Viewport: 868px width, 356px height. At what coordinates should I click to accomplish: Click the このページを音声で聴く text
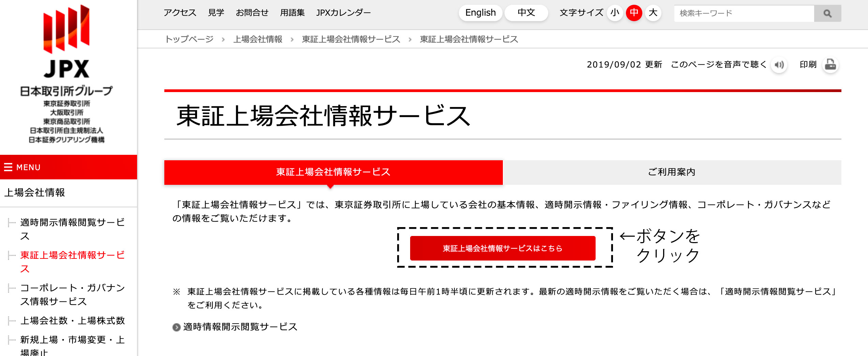719,64
